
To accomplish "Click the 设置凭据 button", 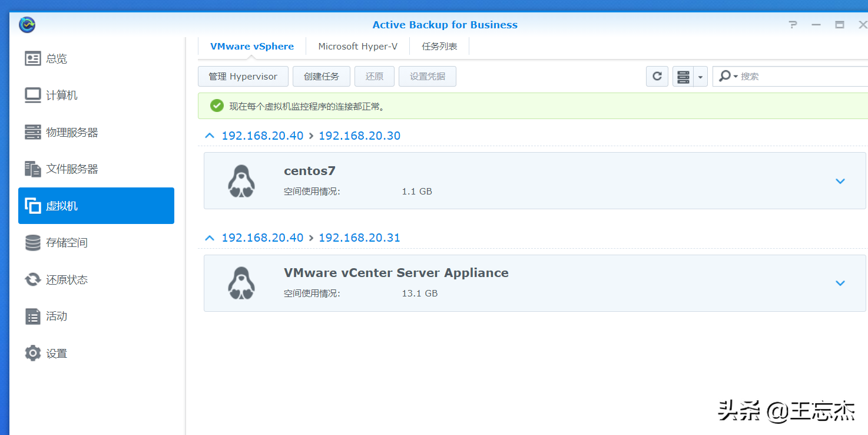I will pyautogui.click(x=428, y=77).
